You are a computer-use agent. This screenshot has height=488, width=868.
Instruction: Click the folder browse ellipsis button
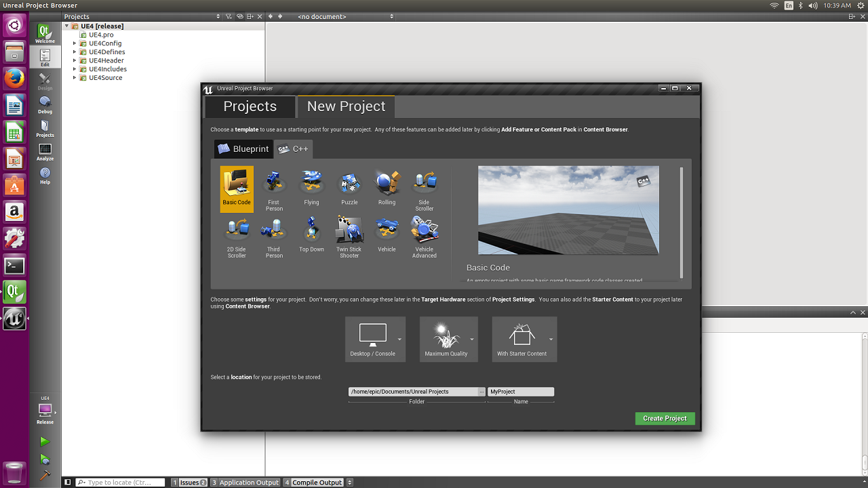point(482,392)
